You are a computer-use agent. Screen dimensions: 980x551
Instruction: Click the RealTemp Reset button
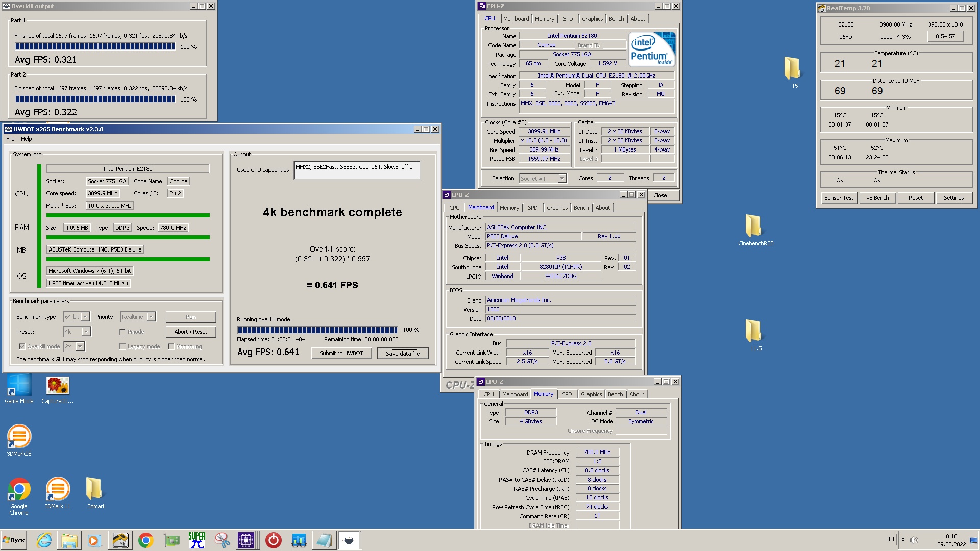click(x=915, y=198)
